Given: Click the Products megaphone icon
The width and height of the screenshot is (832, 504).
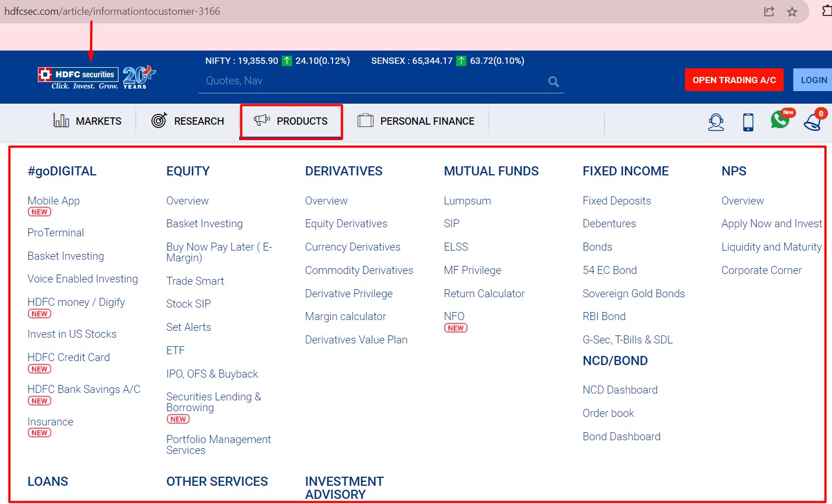Looking at the screenshot, I should click(262, 120).
